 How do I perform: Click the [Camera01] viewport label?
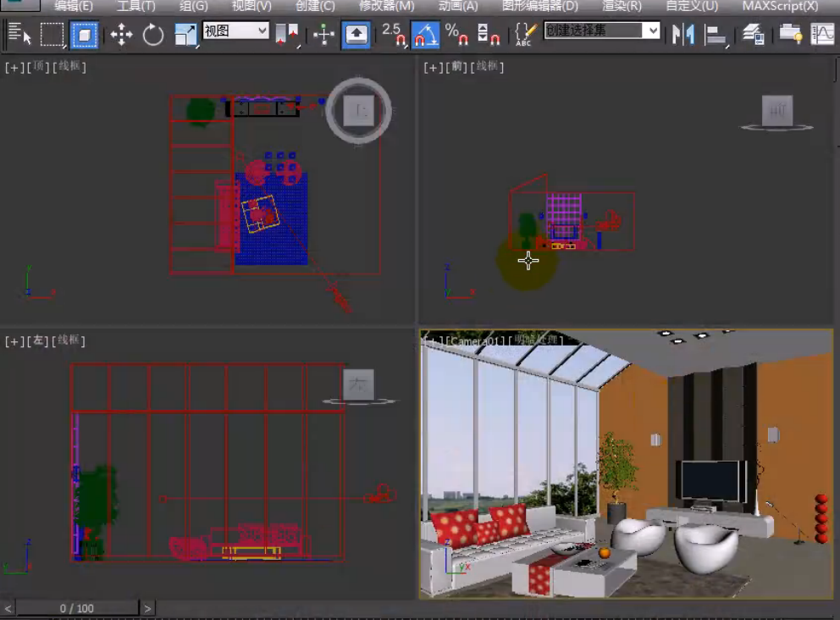click(x=476, y=340)
